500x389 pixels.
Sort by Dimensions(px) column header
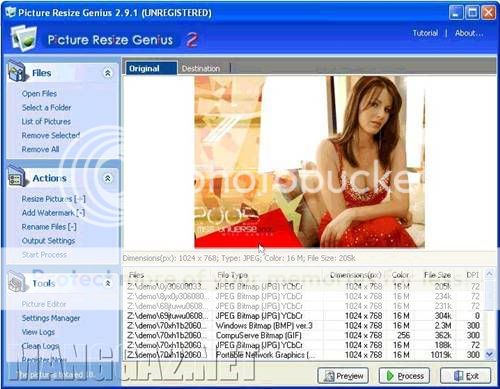pos(356,275)
